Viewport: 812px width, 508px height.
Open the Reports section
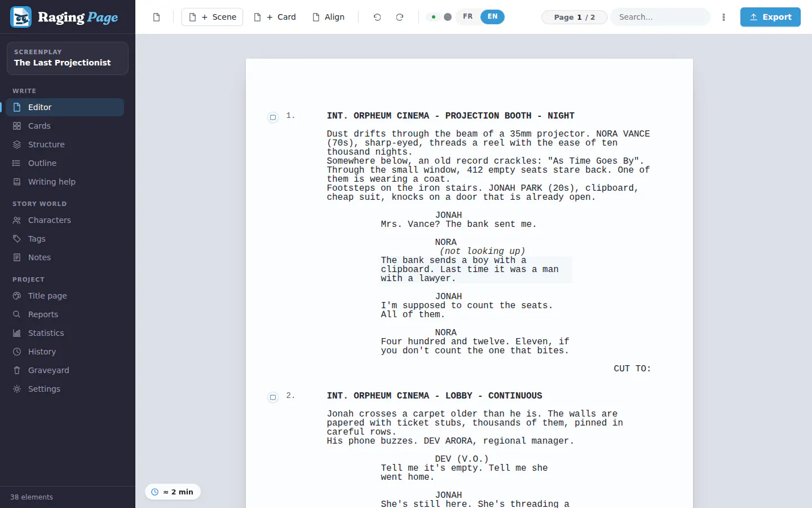65,314
